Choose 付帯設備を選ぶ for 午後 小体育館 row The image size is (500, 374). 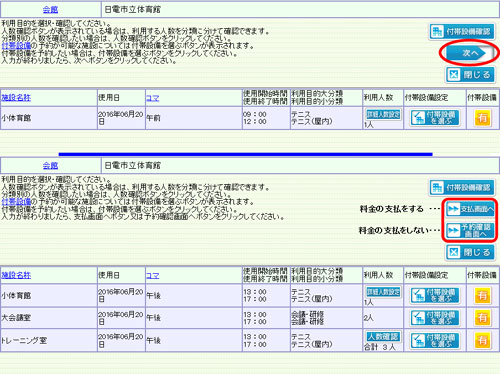[x=435, y=295]
